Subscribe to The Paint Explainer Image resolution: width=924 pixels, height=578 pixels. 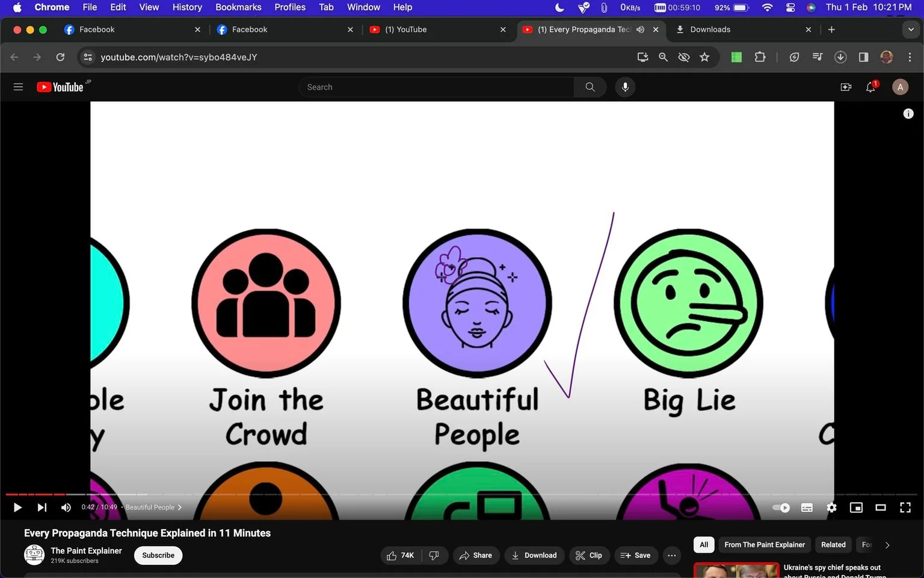click(x=158, y=555)
